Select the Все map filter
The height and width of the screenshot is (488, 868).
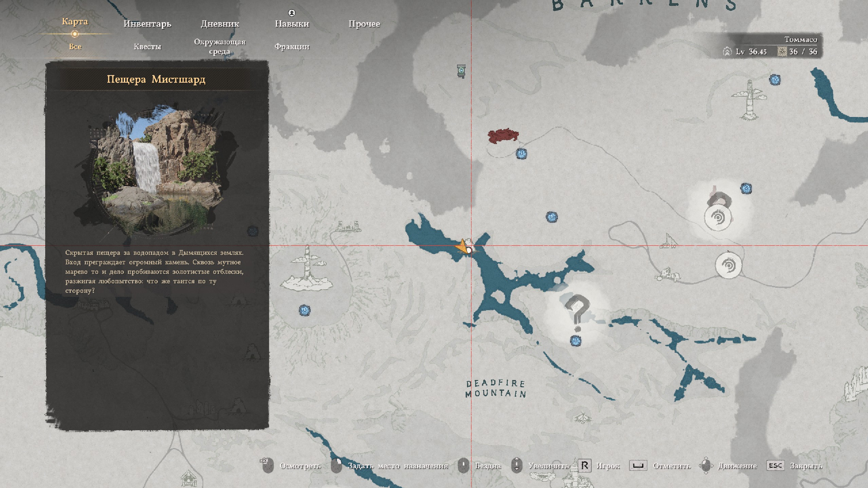75,47
